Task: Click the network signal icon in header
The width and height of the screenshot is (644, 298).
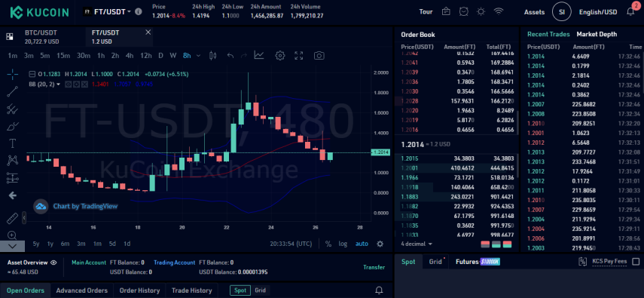Action: point(499,11)
